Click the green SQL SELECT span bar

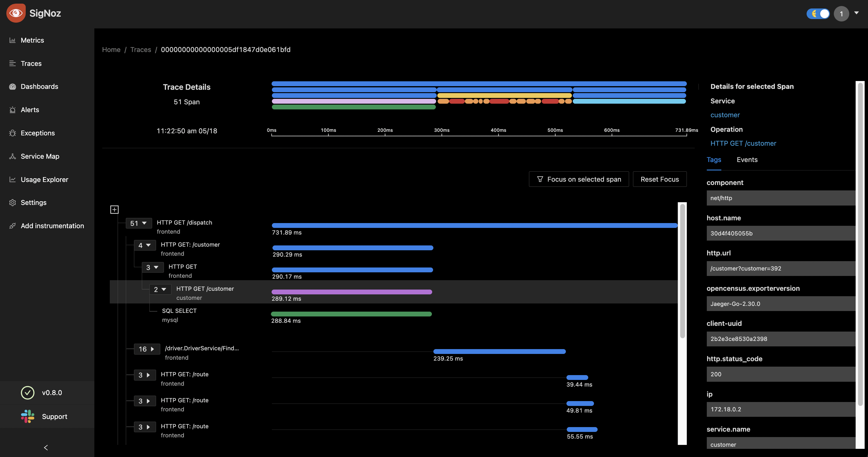coord(351,314)
